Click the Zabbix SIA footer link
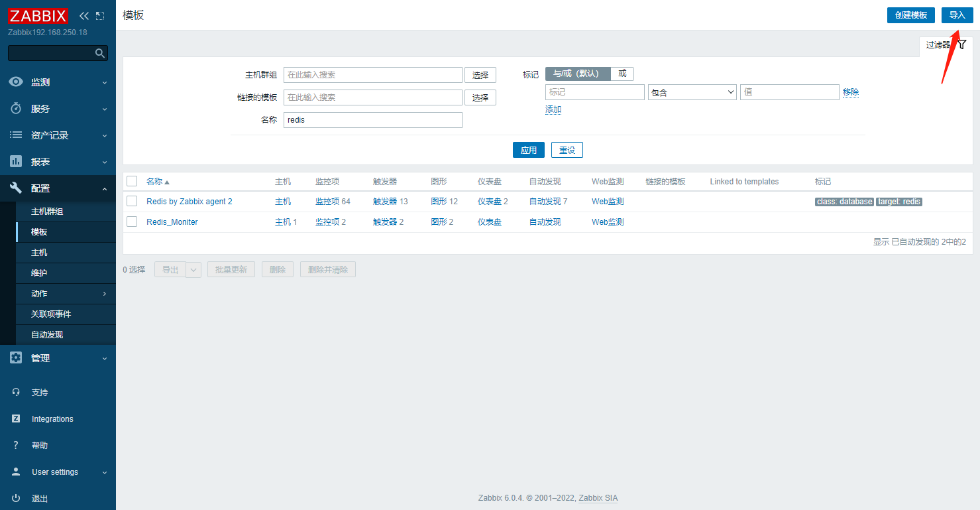 coord(598,498)
